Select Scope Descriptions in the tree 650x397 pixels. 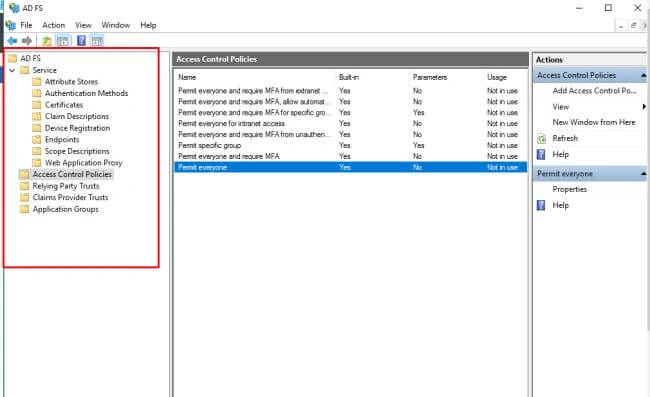(77, 151)
